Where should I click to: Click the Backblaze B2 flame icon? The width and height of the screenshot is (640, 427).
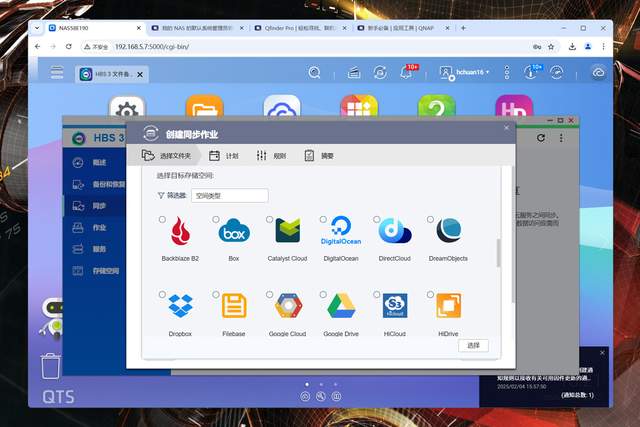tap(180, 231)
